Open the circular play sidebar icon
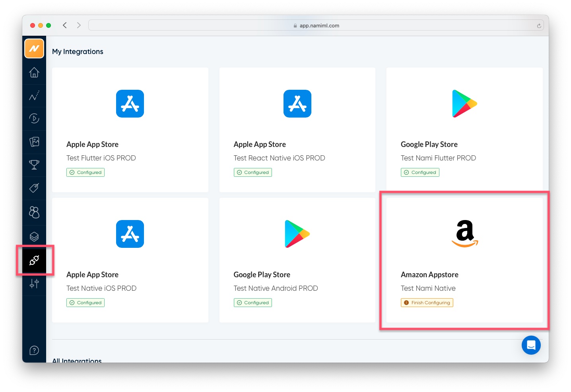The image size is (571, 392). tap(34, 118)
